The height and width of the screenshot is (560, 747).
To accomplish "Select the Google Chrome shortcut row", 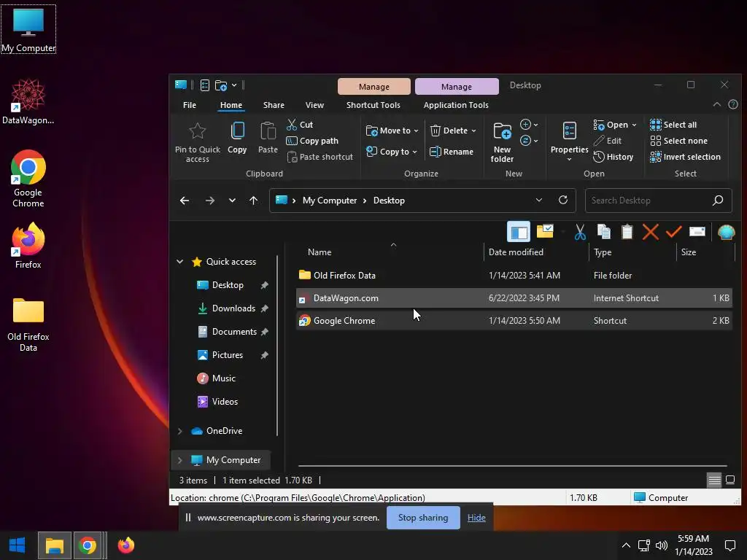I will [x=514, y=321].
